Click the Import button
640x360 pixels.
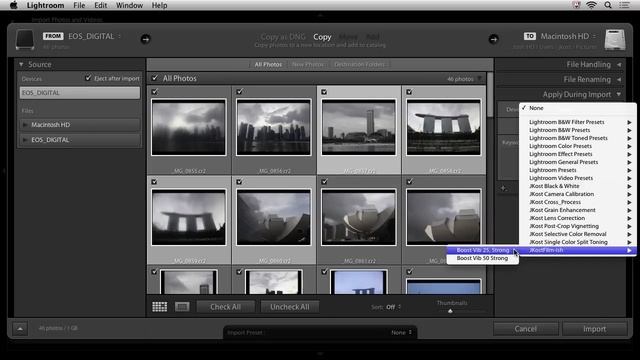pyautogui.click(x=594, y=329)
